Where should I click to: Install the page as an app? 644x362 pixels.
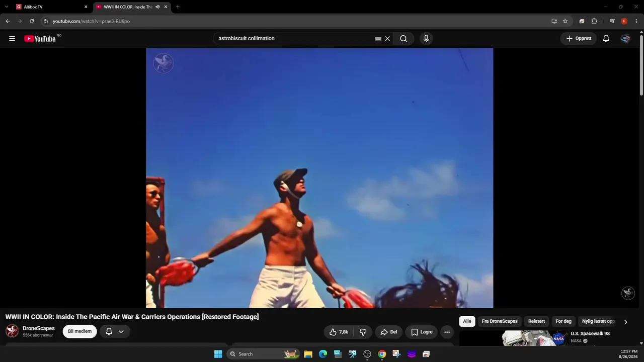coord(554,21)
